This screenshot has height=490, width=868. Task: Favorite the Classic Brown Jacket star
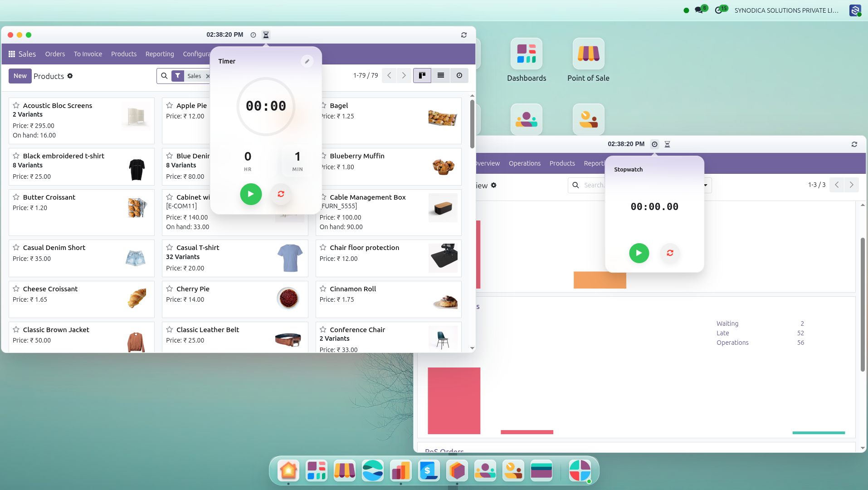[x=16, y=329]
